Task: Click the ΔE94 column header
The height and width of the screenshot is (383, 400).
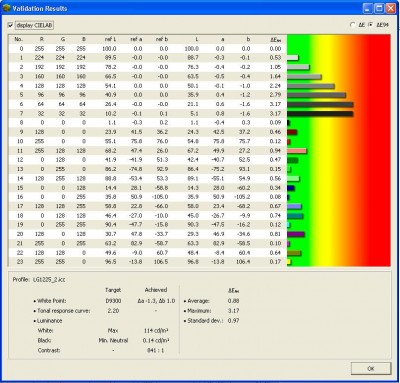Action: point(275,40)
